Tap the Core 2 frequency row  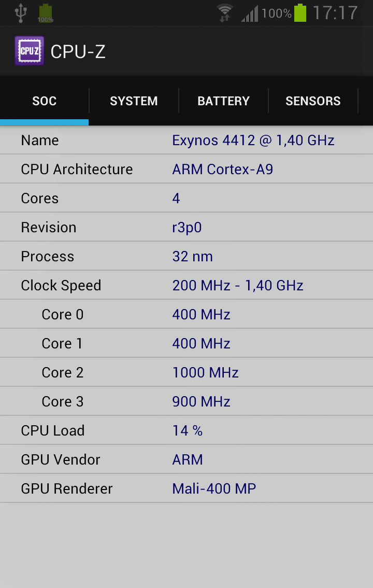(187, 373)
